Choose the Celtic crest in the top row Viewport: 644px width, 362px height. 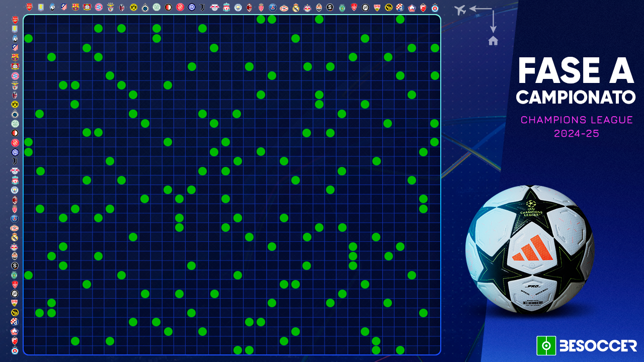pos(156,7)
